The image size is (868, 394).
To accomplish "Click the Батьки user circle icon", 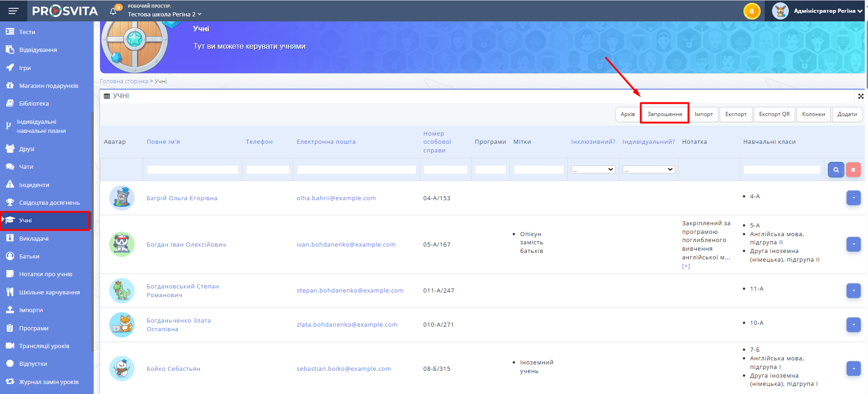I will point(10,256).
